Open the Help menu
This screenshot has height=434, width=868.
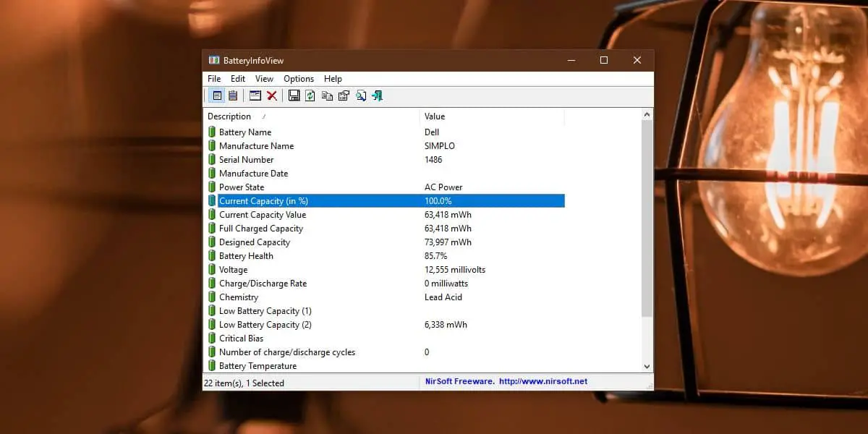pos(333,79)
